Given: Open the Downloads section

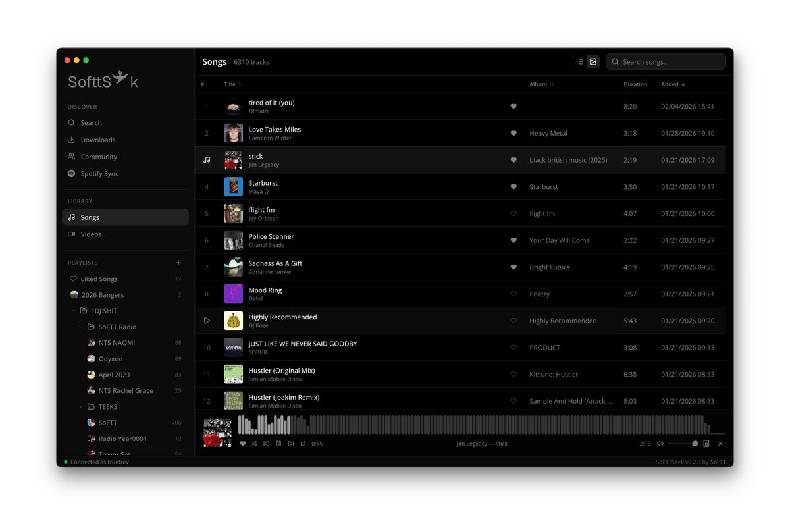Looking at the screenshot, I should point(125,140).
